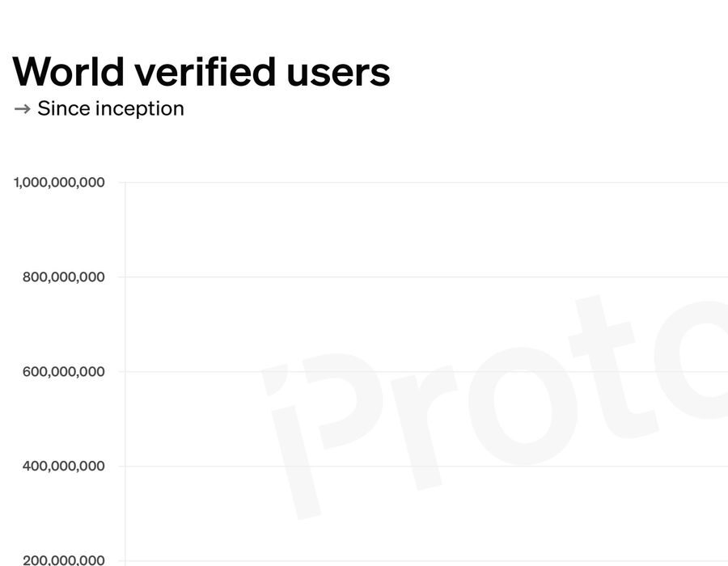The image size is (728, 566).
Task: Select the "Since inception" subtitle text
Action: click(x=111, y=108)
